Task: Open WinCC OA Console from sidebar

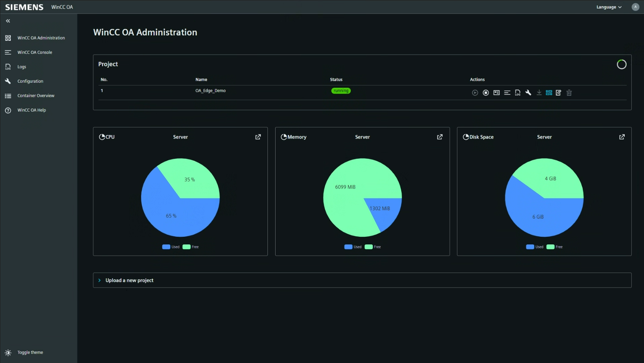Action: (x=34, y=52)
